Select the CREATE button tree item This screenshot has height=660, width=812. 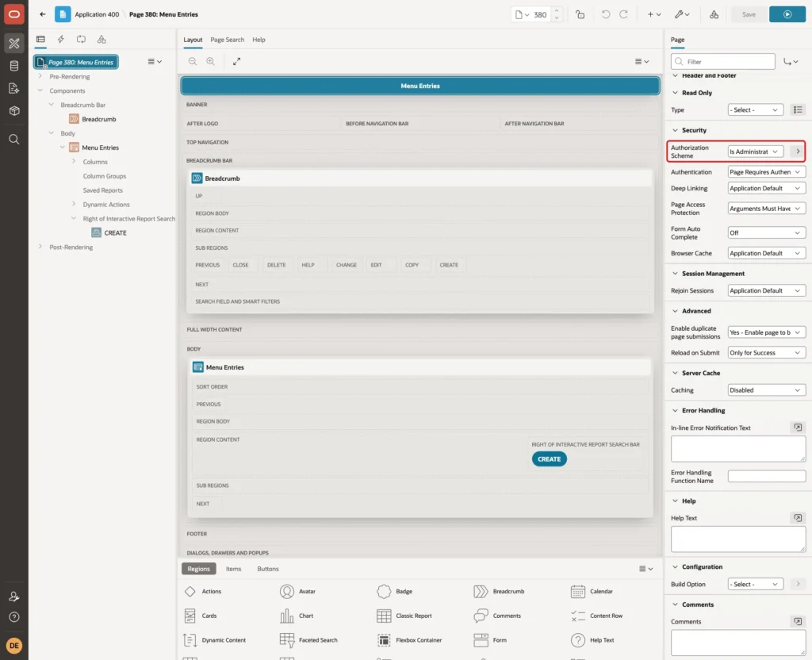coord(115,232)
